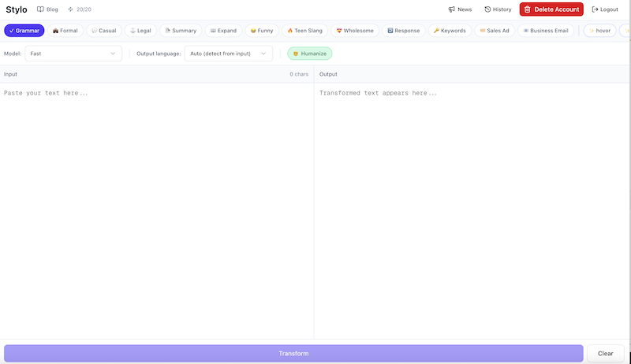Choose the Business Email style chip

(x=546, y=31)
